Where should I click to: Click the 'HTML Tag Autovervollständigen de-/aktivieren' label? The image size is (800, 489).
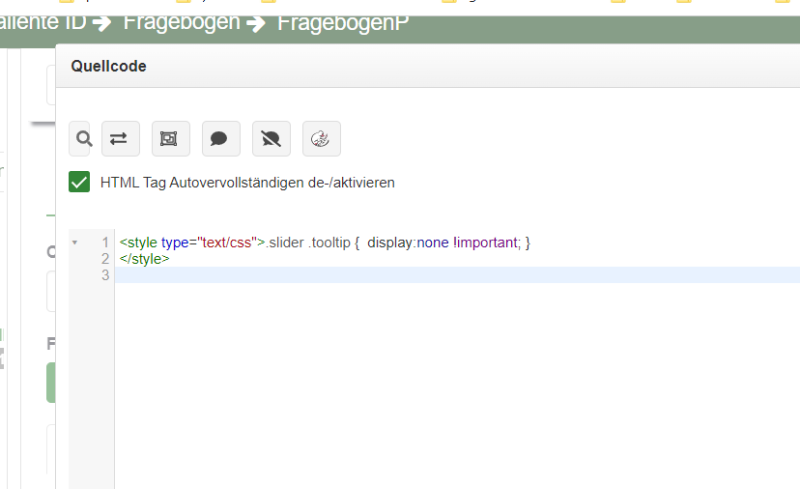point(247,183)
